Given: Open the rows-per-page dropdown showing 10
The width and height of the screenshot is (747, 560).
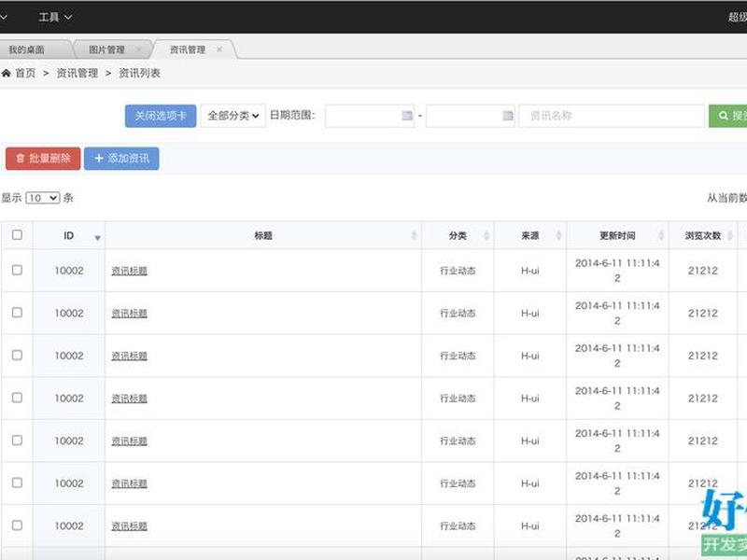Looking at the screenshot, I should 43,198.
